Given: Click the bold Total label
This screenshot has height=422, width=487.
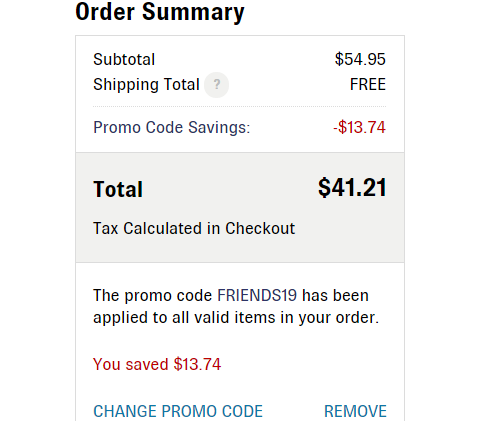Looking at the screenshot, I should point(118,189).
